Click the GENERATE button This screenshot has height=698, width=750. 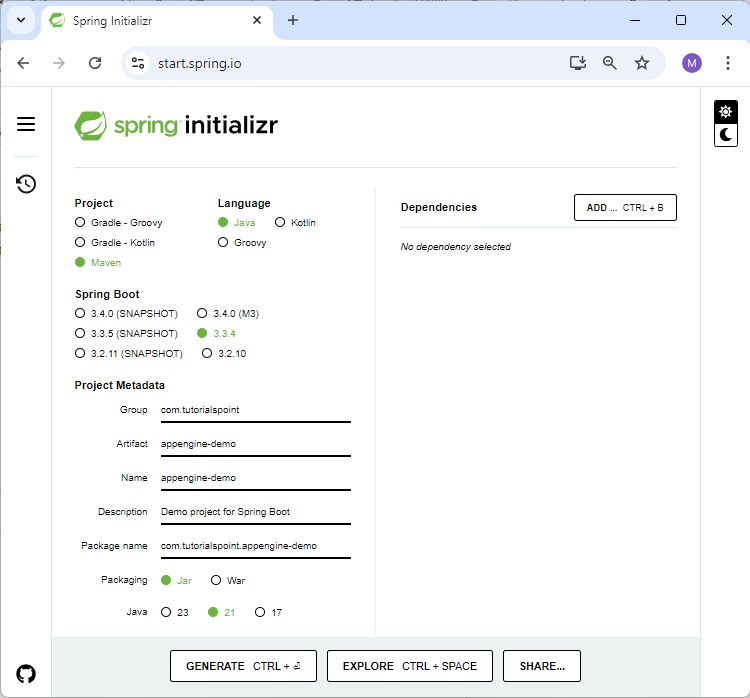click(243, 666)
